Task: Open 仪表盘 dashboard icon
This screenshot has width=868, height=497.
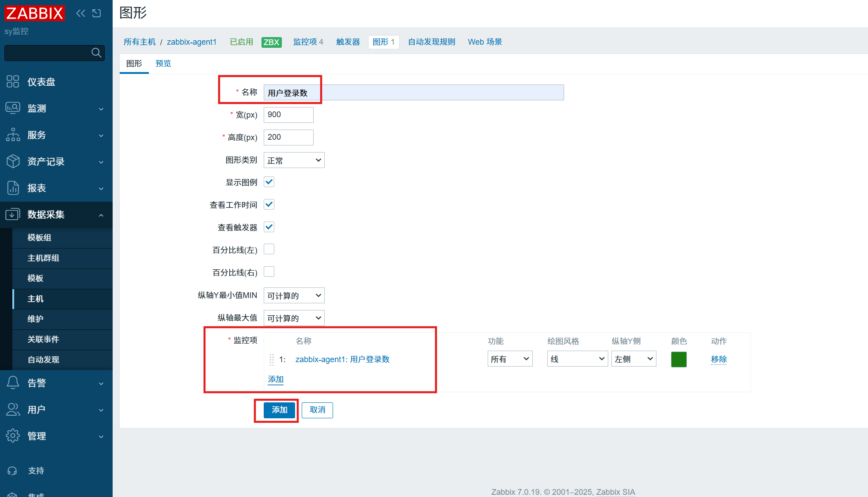Action: 13,82
